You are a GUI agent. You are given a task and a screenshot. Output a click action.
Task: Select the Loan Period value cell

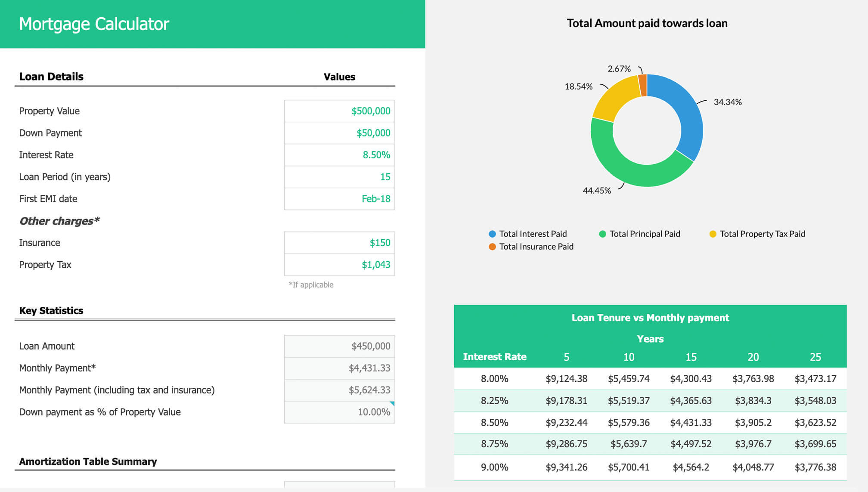(x=339, y=177)
